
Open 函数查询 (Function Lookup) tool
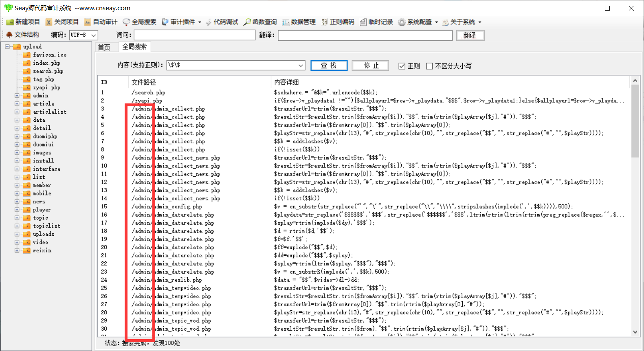click(x=260, y=22)
